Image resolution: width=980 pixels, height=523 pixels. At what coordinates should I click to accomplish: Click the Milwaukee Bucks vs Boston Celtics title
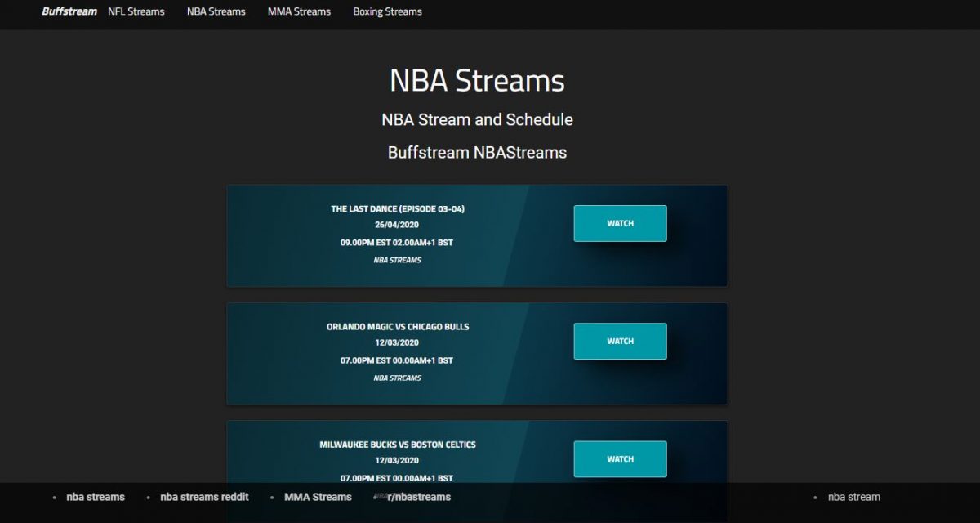pyautogui.click(x=398, y=445)
